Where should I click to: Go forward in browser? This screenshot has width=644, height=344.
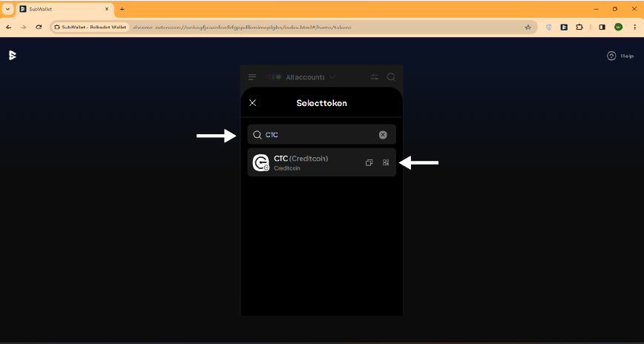(24, 27)
